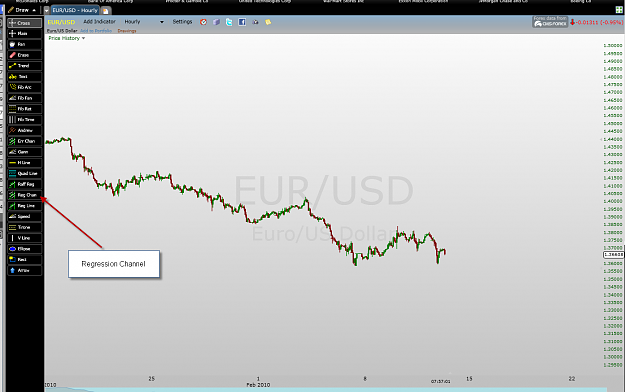Pick the Fib Ret retracement tool
Viewport: 625px width, 392px height.
24,109
